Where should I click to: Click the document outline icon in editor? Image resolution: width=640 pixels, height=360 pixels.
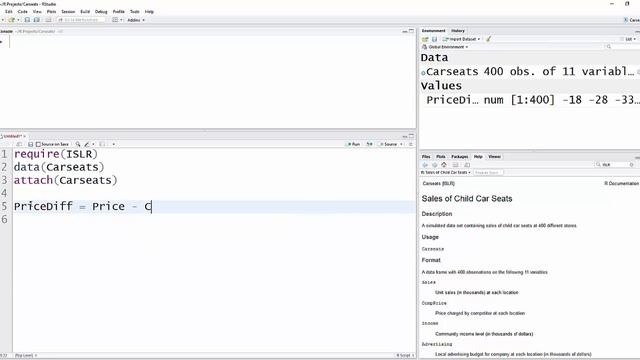(x=411, y=144)
